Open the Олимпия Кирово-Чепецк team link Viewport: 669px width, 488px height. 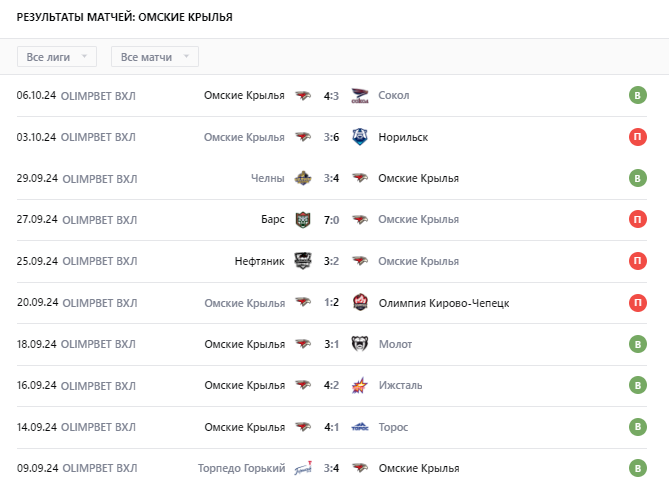pos(444,303)
